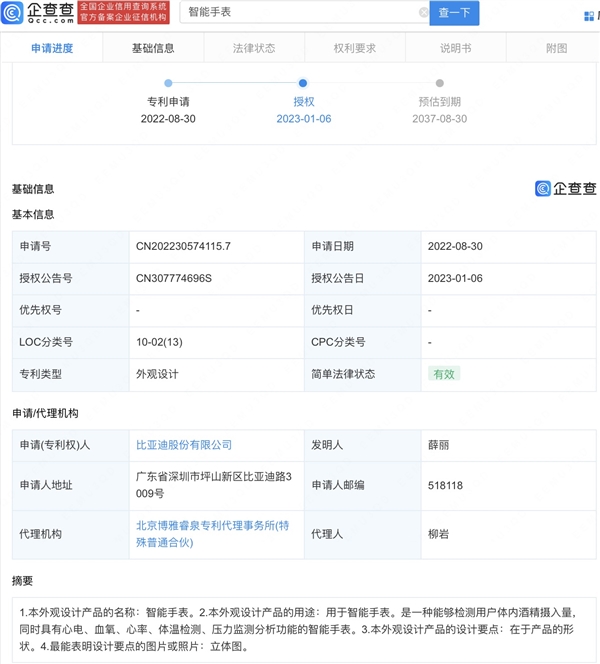Click the 授权公告日 value 2023-01-06 in table

(x=455, y=278)
